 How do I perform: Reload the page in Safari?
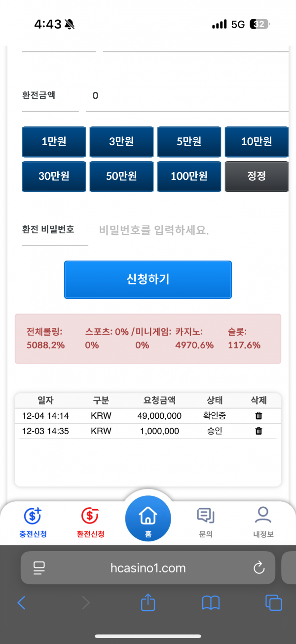click(x=259, y=568)
